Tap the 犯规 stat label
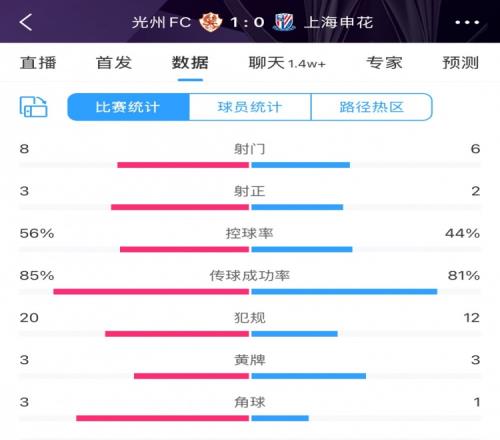 pos(250,318)
